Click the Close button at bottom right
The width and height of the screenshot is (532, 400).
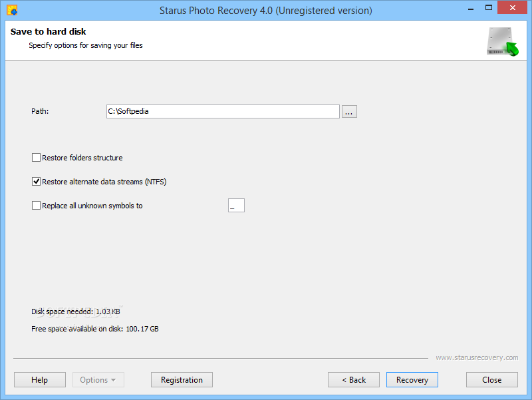click(492, 379)
